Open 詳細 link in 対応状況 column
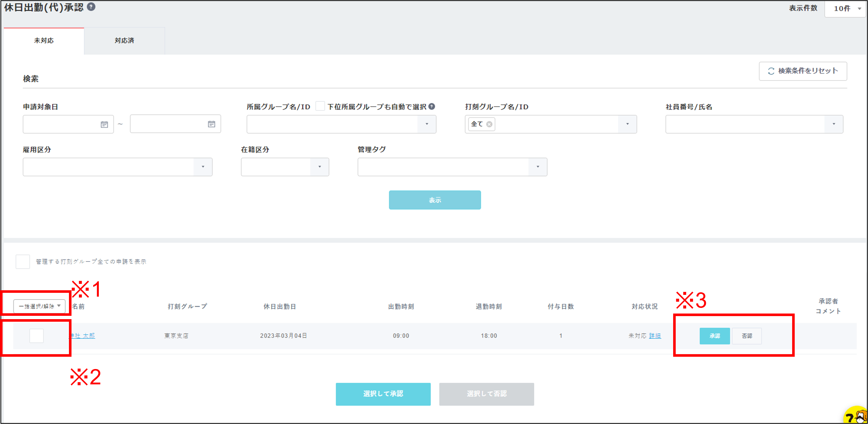This screenshot has width=868, height=424. (x=655, y=336)
